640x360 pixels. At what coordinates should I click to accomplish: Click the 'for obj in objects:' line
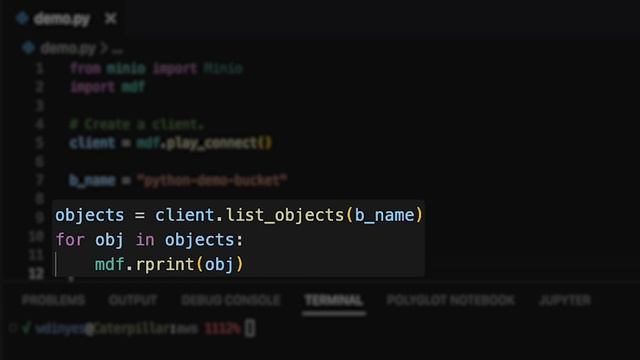pos(149,240)
